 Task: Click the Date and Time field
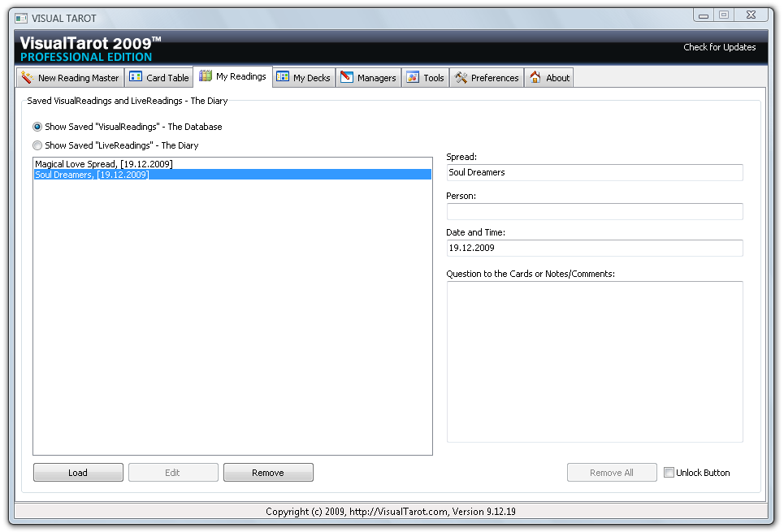tap(595, 248)
